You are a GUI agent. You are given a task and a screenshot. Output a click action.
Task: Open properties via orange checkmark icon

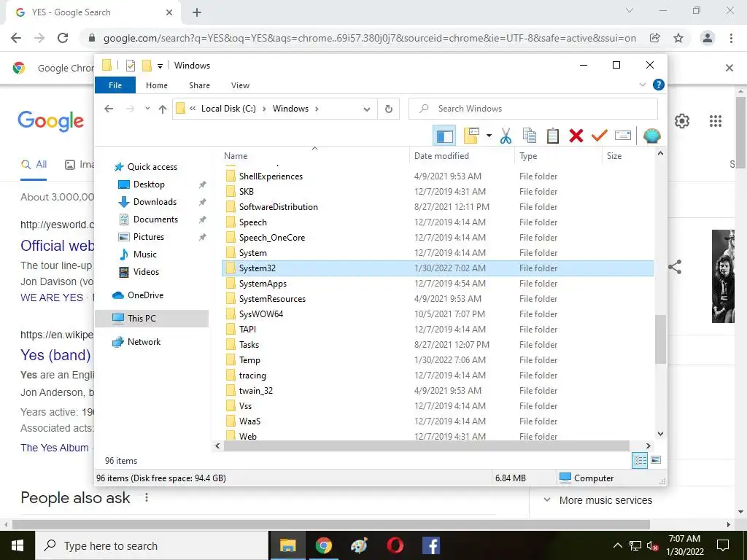(599, 136)
